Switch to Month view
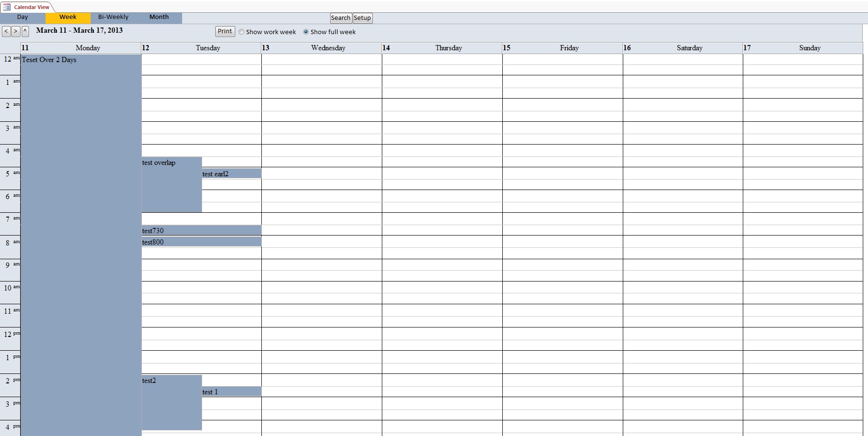The width and height of the screenshot is (868, 436). coord(159,17)
